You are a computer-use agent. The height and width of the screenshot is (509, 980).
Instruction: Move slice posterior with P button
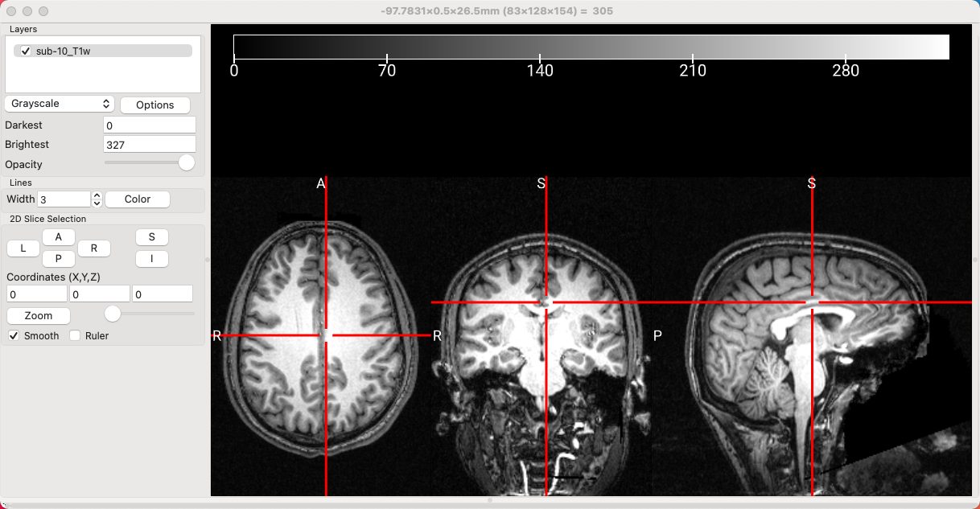click(x=59, y=259)
